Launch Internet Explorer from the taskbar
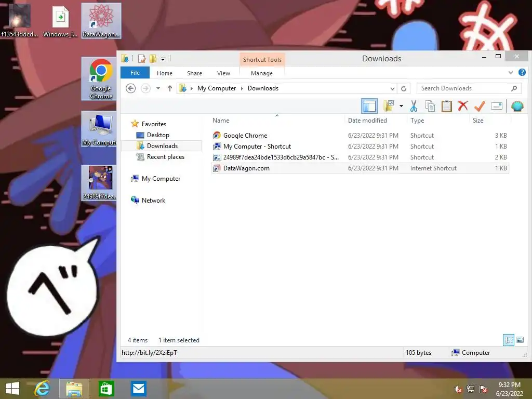The height and width of the screenshot is (399, 532). (42, 389)
